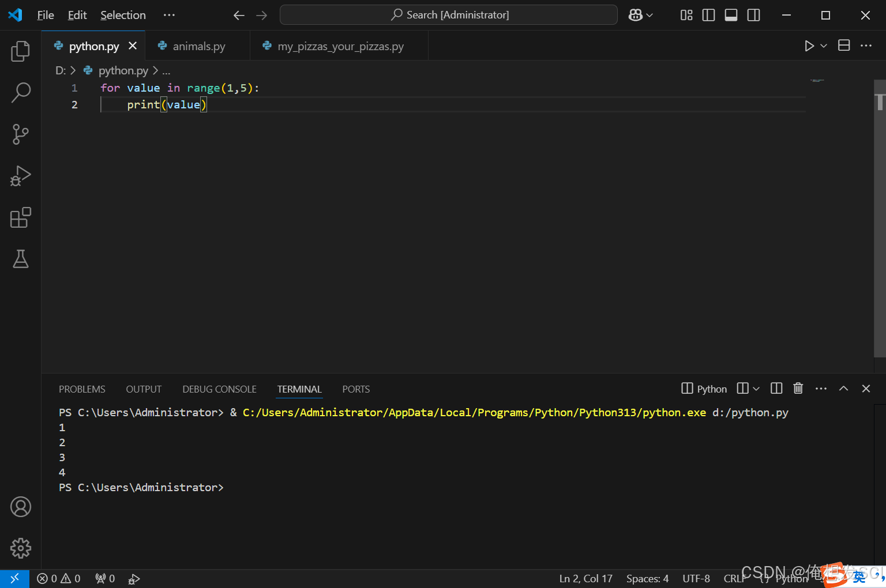
Task: Open terminal panel More Actions ellipsis
Action: pos(821,389)
